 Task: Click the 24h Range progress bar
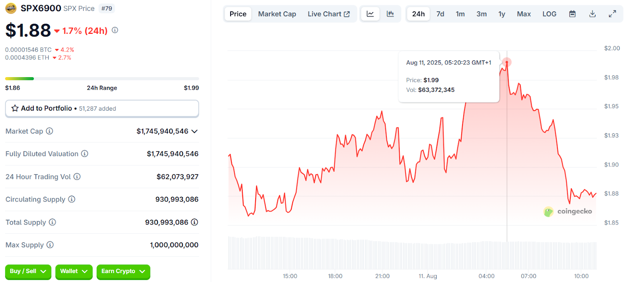(x=102, y=78)
